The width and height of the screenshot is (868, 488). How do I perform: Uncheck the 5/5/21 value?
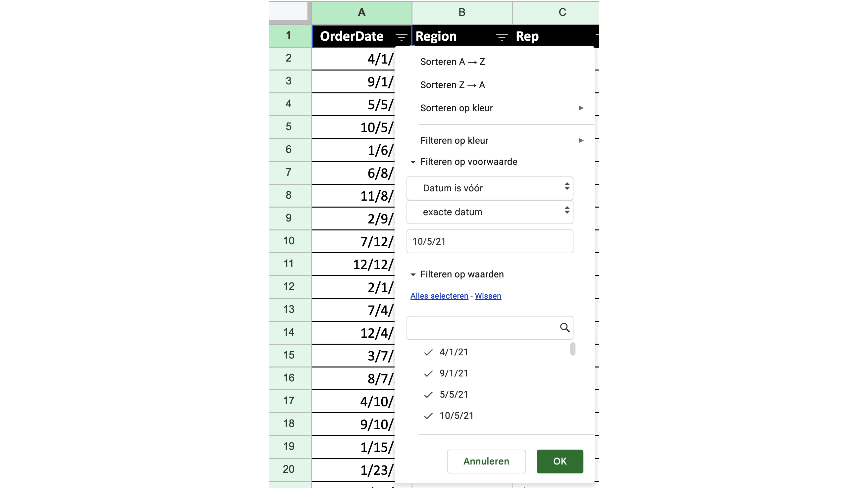pyautogui.click(x=428, y=395)
